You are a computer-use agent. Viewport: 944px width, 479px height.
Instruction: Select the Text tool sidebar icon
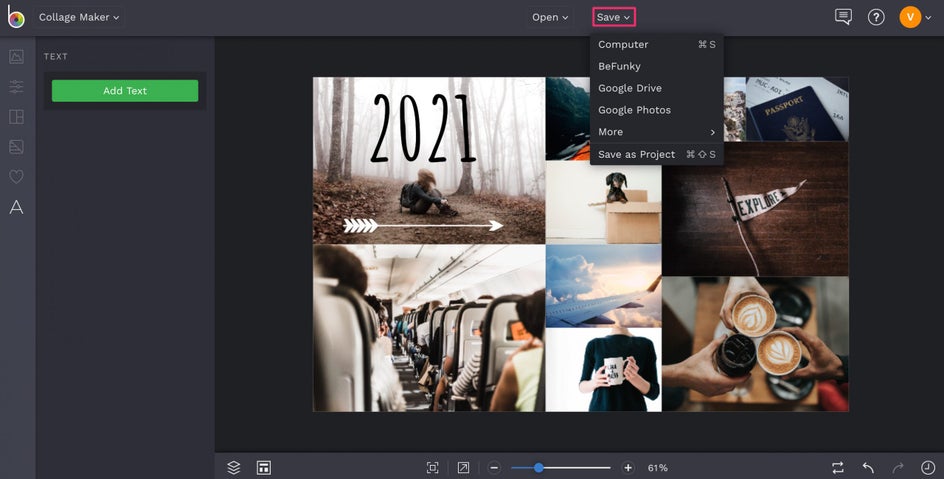tap(16, 207)
